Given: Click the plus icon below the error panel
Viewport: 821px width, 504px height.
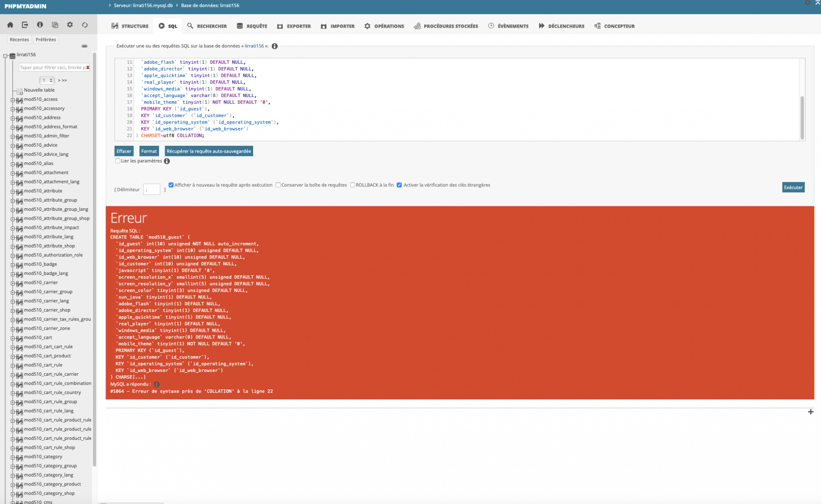Looking at the screenshot, I should click(x=810, y=412).
